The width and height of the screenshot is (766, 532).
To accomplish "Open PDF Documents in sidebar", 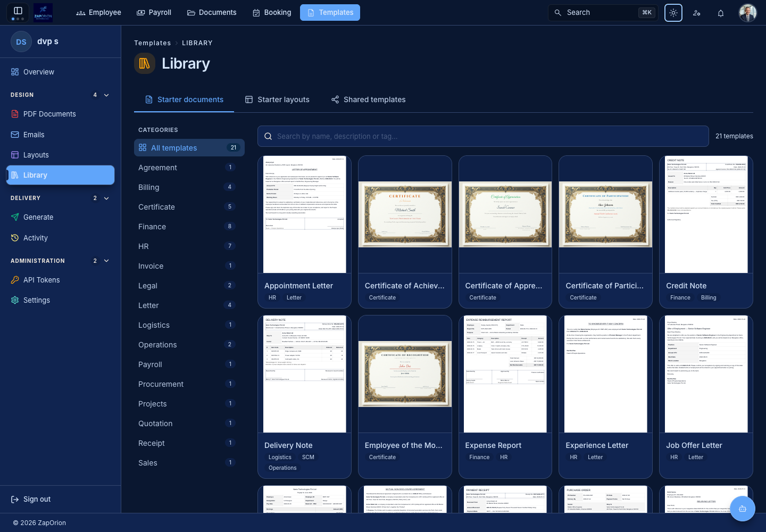I will 60,114.
